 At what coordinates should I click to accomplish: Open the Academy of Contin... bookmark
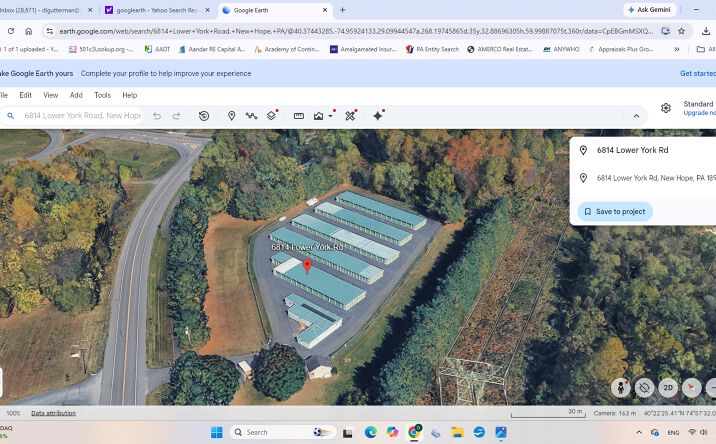click(287, 49)
